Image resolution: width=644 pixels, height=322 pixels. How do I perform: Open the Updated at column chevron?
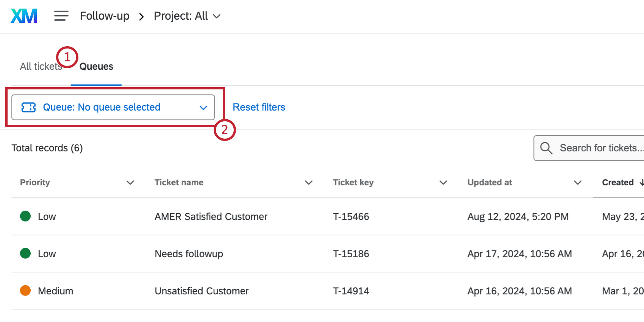pos(578,183)
